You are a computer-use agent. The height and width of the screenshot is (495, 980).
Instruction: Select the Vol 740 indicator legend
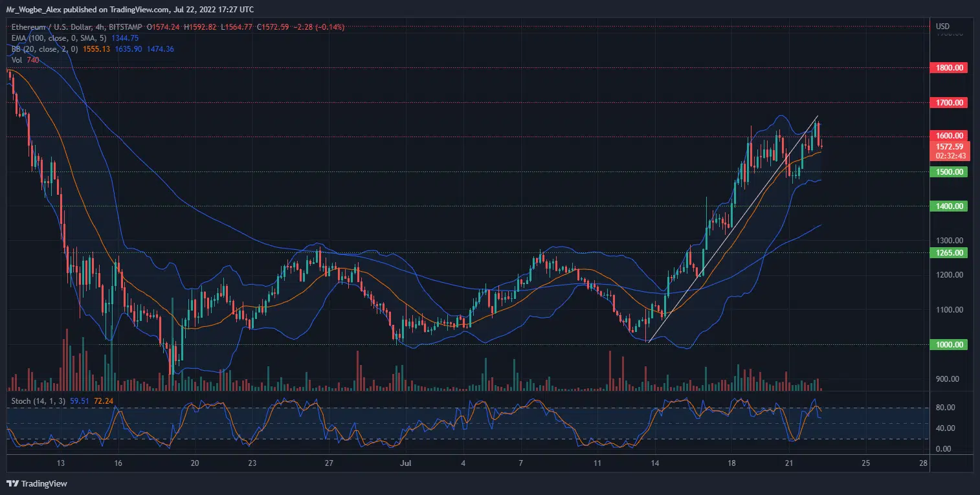tap(25, 60)
